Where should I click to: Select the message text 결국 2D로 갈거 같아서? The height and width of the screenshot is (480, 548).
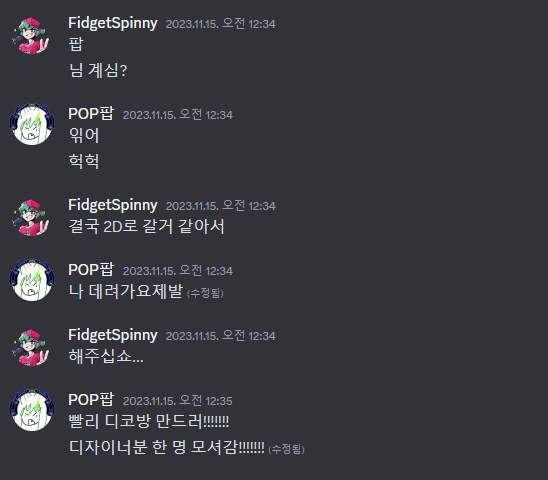[x=146, y=226]
